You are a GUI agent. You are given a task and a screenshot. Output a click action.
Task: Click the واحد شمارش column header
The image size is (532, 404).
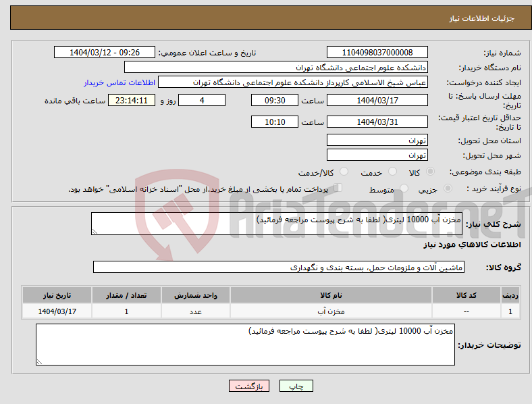tap(196, 295)
